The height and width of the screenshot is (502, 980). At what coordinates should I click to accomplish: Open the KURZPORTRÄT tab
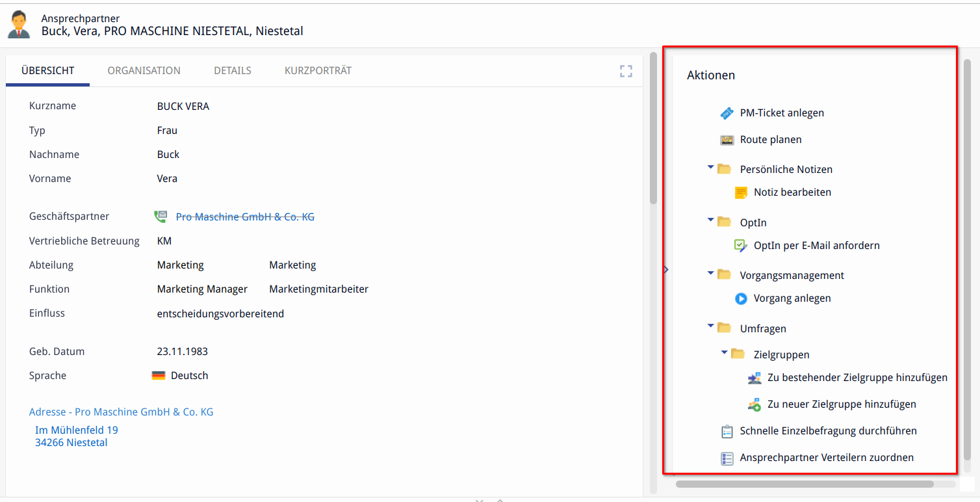[318, 70]
